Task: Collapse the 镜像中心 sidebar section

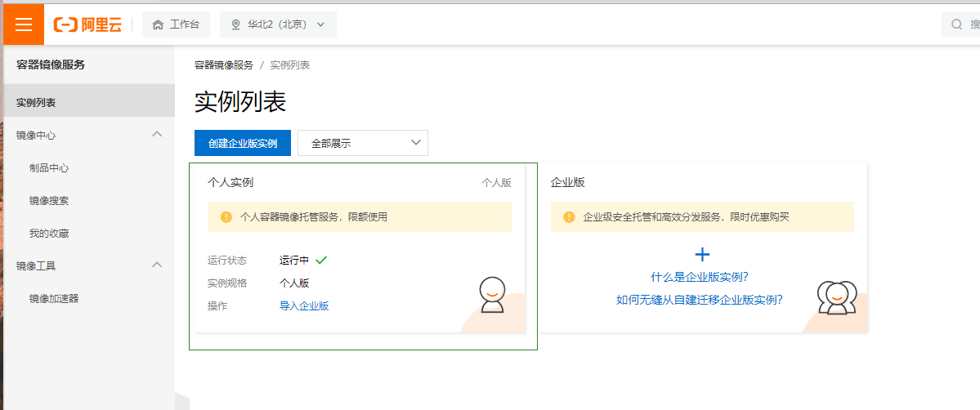Action: click(158, 134)
